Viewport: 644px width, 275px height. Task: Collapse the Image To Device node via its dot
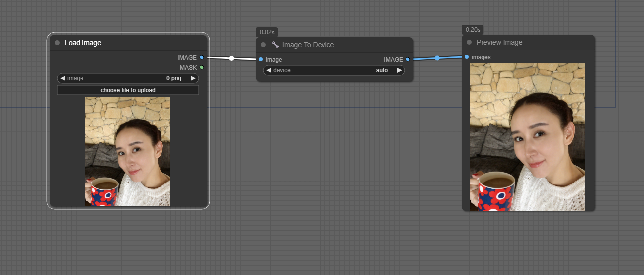pos(263,45)
